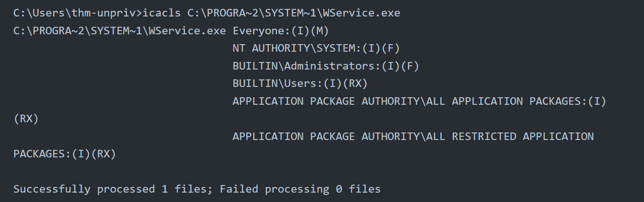
Task: Click the prompt path C:\Users\thm-unpriv
Action: [x=75, y=13]
